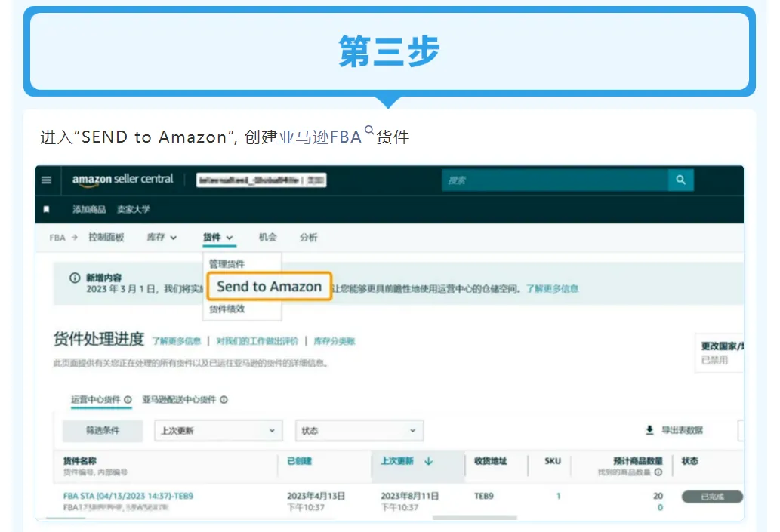The image size is (780, 532).
Task: Click the TEB9 address cell
Action: 483,496
